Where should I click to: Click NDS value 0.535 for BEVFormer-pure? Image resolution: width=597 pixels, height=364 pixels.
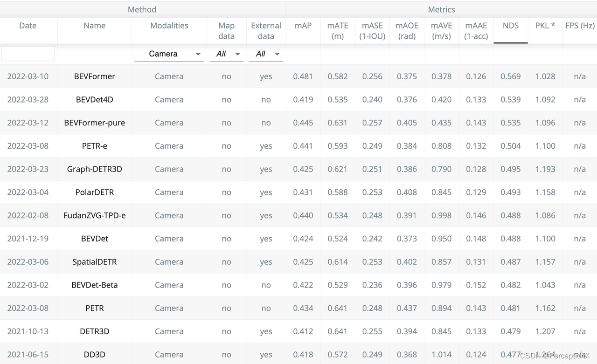point(511,123)
